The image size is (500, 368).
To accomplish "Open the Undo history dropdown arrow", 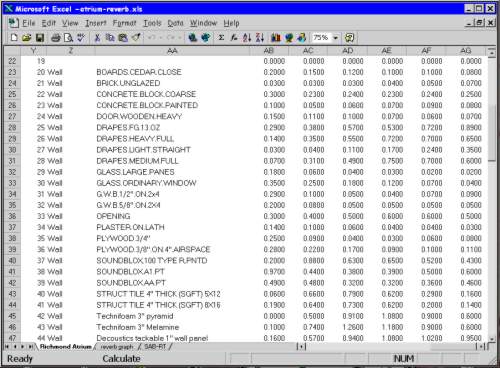I will click(161, 38).
